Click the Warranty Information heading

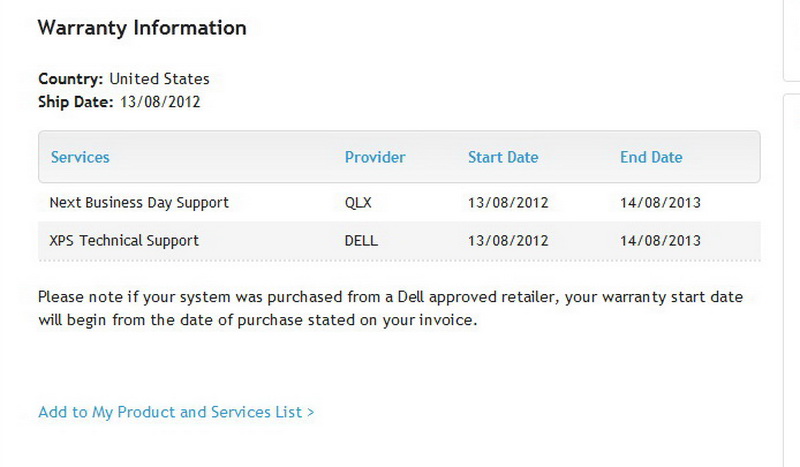[142, 28]
